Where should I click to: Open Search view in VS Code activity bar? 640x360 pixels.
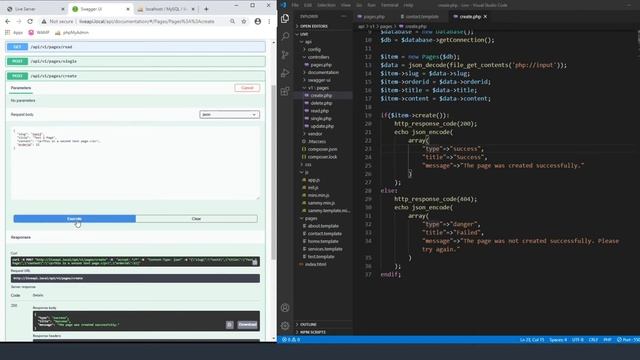[x=285, y=37]
